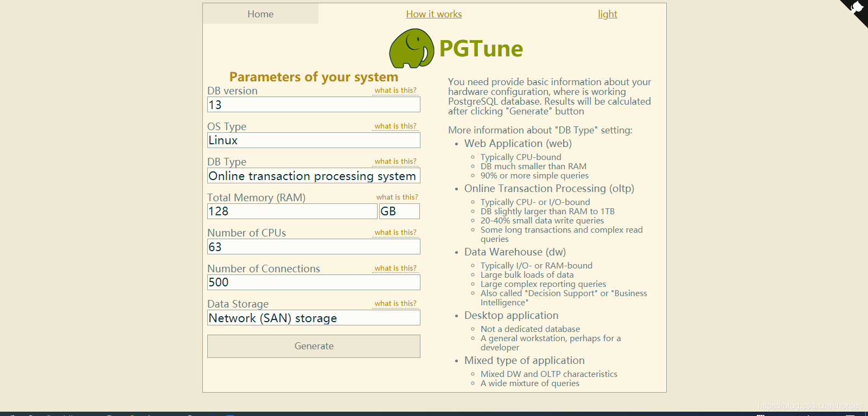Click the "Data Warehouse (dw)" list item
868x416 pixels.
pyautogui.click(x=515, y=252)
